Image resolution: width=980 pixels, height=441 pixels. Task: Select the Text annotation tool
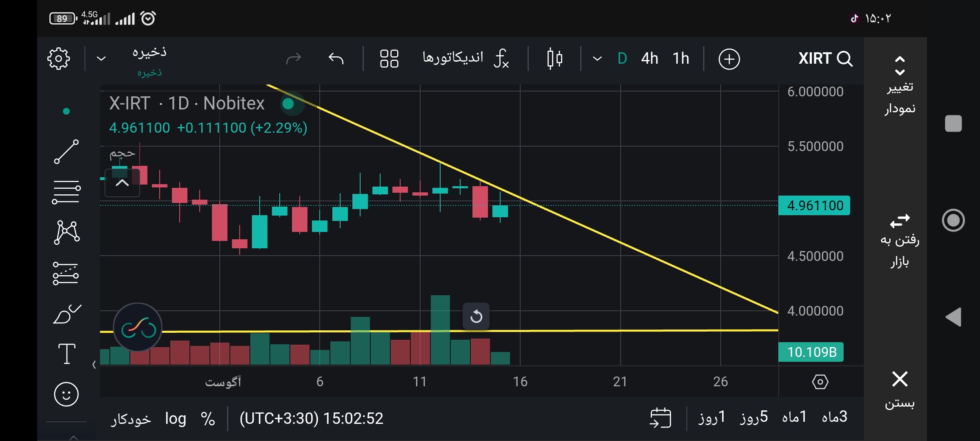click(67, 354)
